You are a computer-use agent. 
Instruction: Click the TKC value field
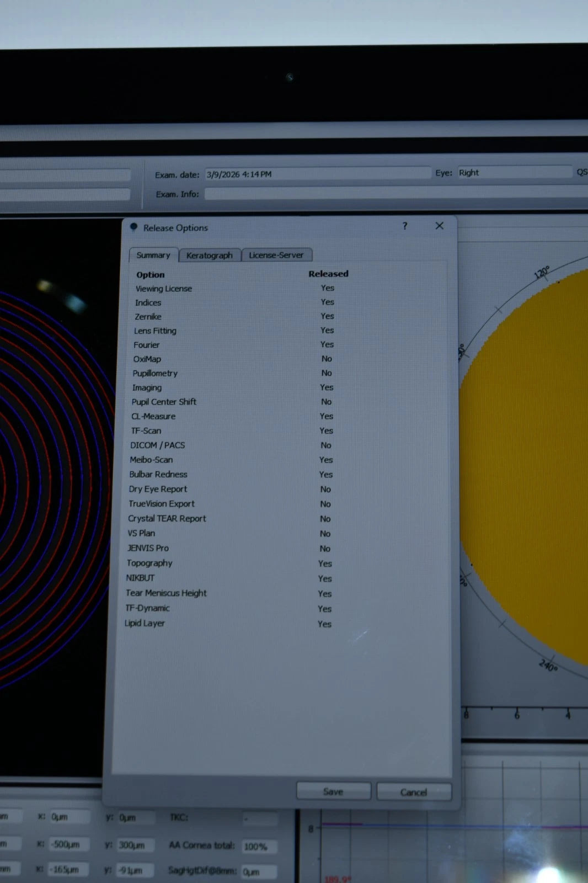[259, 818]
